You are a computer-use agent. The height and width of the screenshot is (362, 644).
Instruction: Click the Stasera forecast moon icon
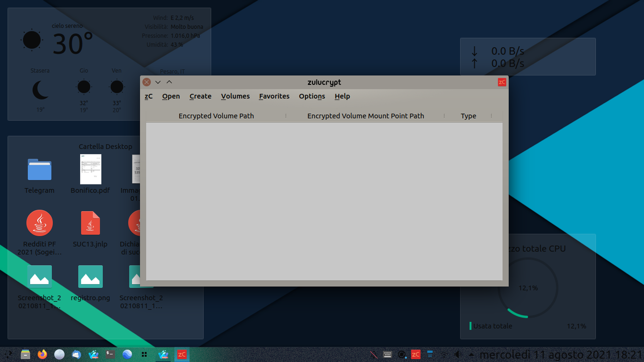40,90
